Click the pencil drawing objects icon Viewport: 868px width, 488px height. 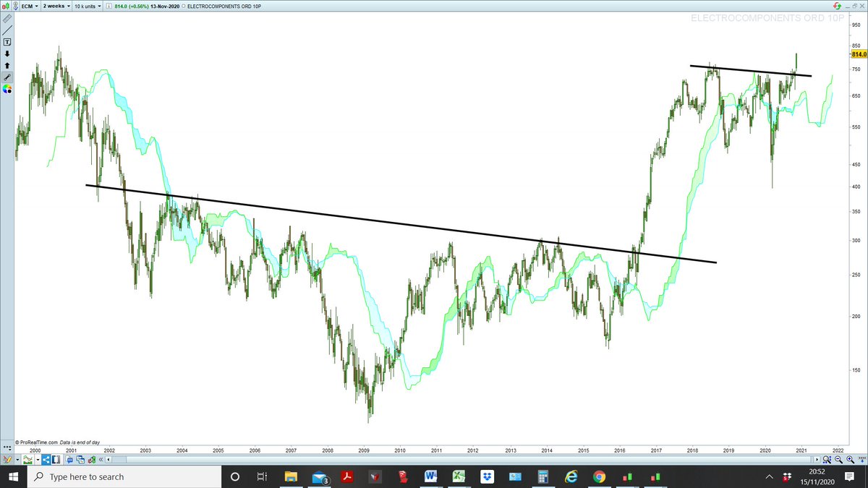point(7,459)
